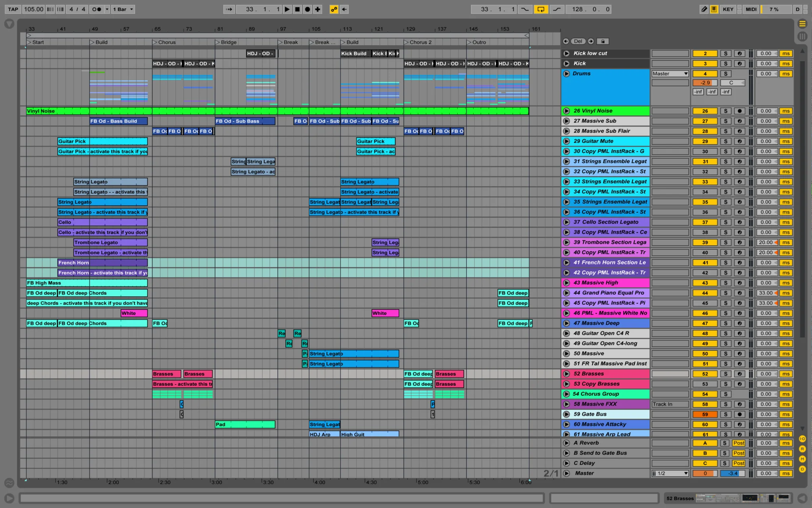Solo the 37 Cello Section Legato track
Screen dimensions: 812x508
726,222
